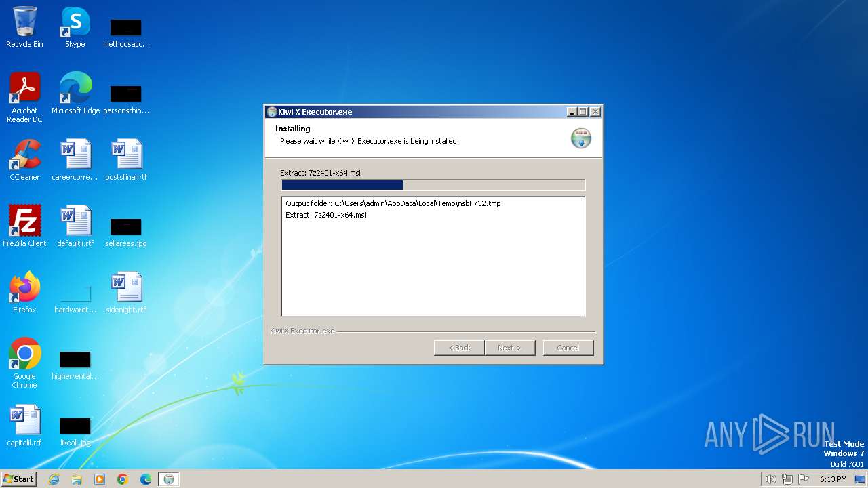The height and width of the screenshot is (488, 868).
Task: Open Microsoft Edge desktop shortcut
Action: click(75, 94)
